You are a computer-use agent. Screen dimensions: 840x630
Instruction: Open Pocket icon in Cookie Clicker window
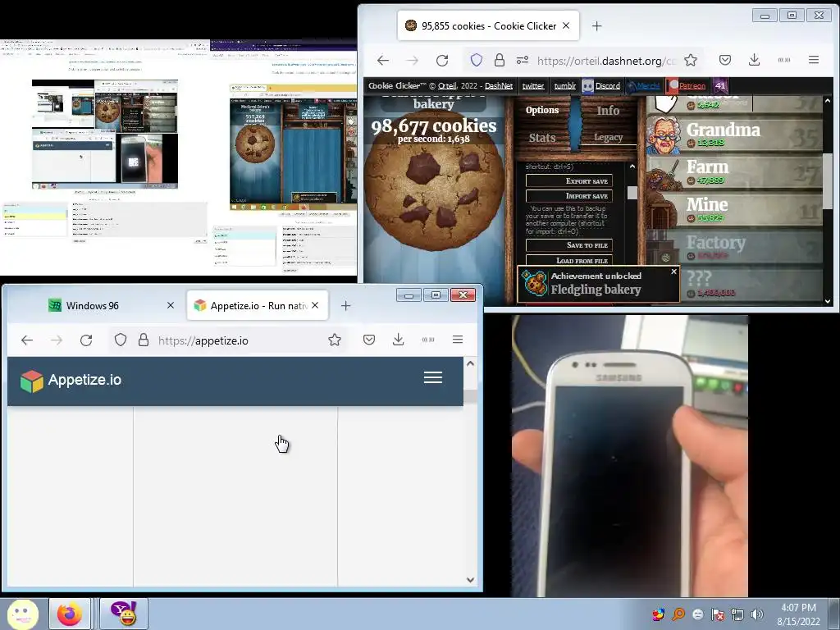pyautogui.click(x=725, y=60)
